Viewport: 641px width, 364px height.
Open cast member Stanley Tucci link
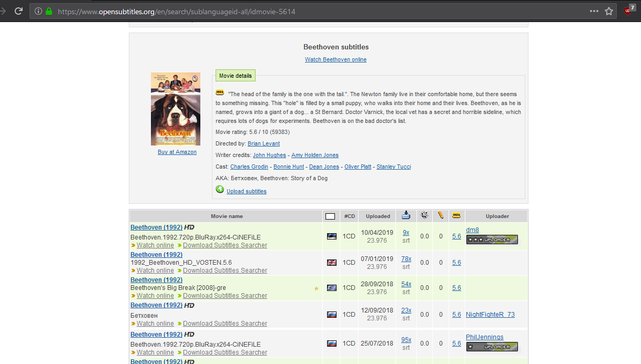pyautogui.click(x=394, y=167)
